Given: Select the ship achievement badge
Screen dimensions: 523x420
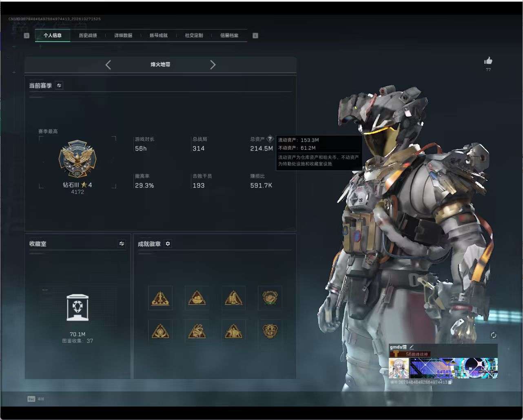Looking at the screenshot, I should coord(197,298).
